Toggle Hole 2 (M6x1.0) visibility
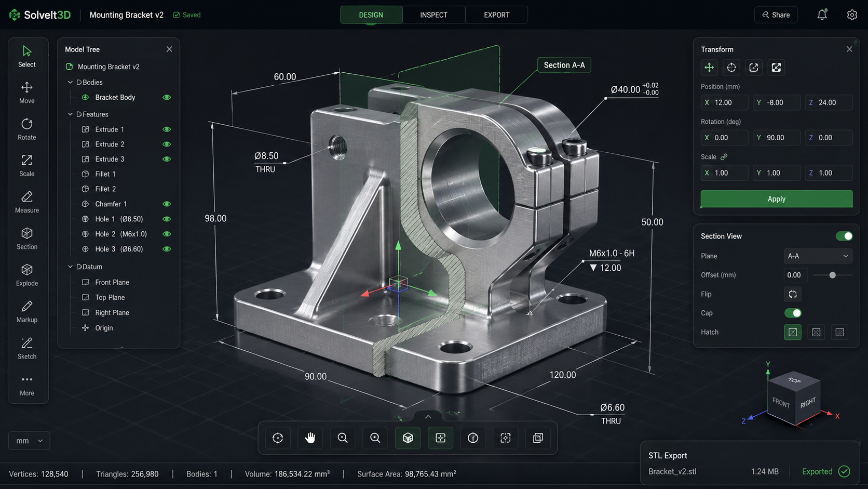868x489 pixels. pyautogui.click(x=167, y=234)
